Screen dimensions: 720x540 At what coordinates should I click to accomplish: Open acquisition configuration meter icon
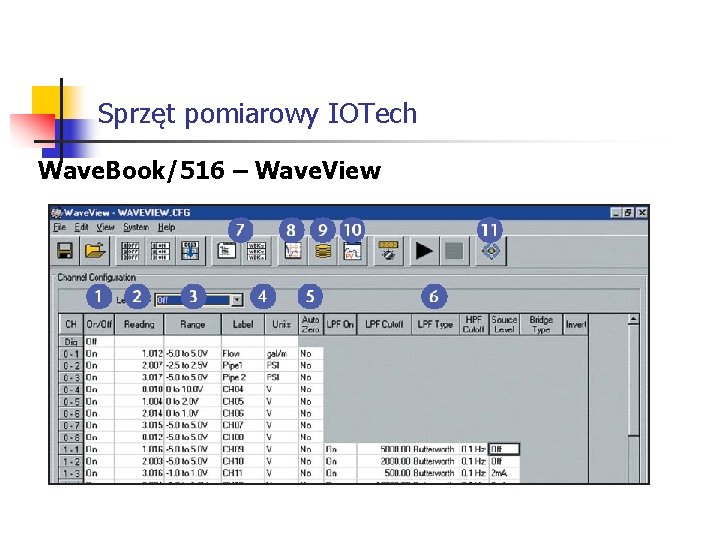tap(388, 251)
